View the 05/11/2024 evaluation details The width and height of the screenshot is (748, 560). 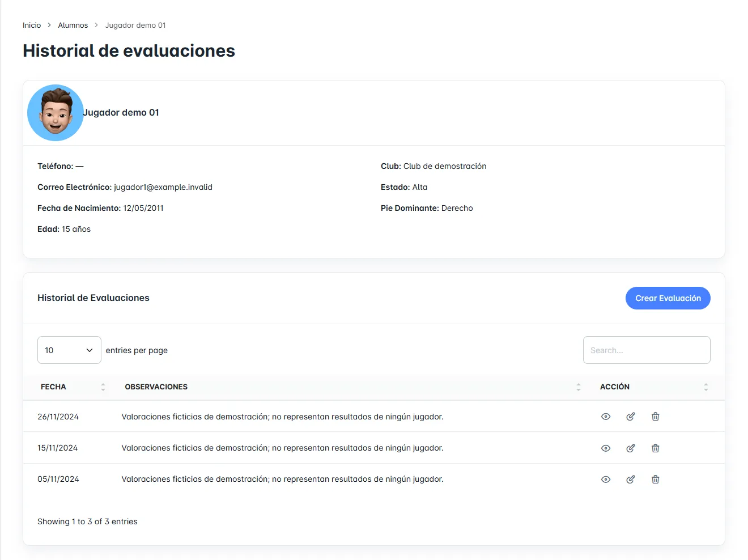tap(606, 480)
